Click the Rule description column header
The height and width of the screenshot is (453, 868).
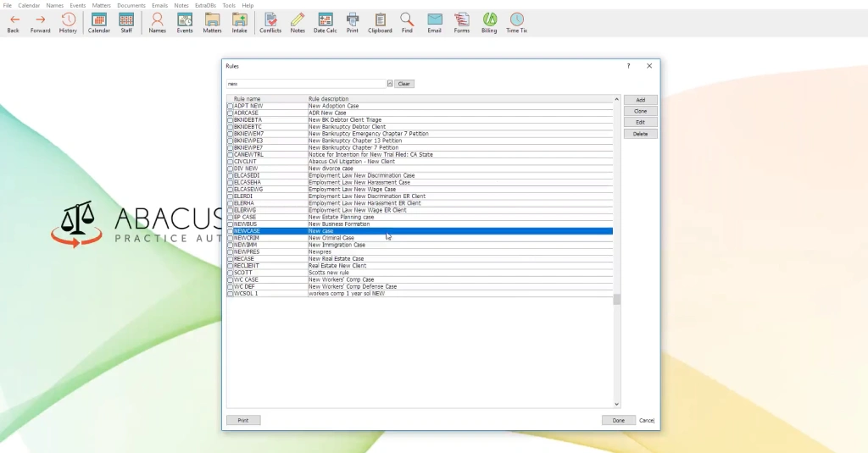point(328,99)
